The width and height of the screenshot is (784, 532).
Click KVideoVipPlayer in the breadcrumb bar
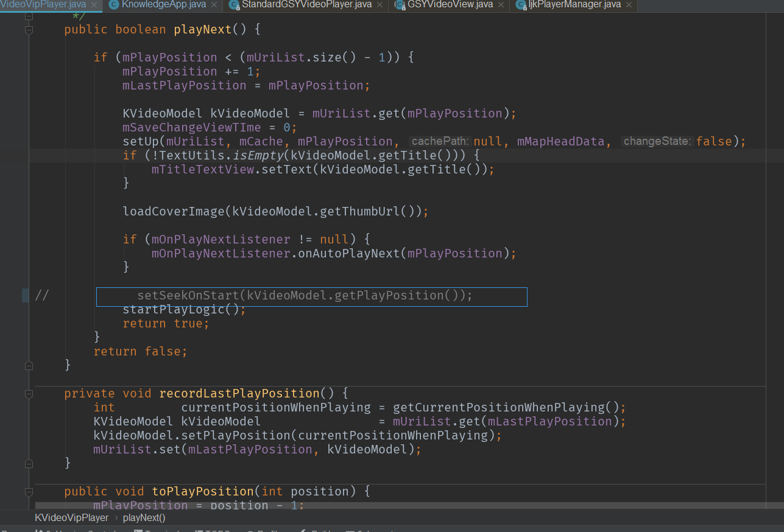point(71,517)
